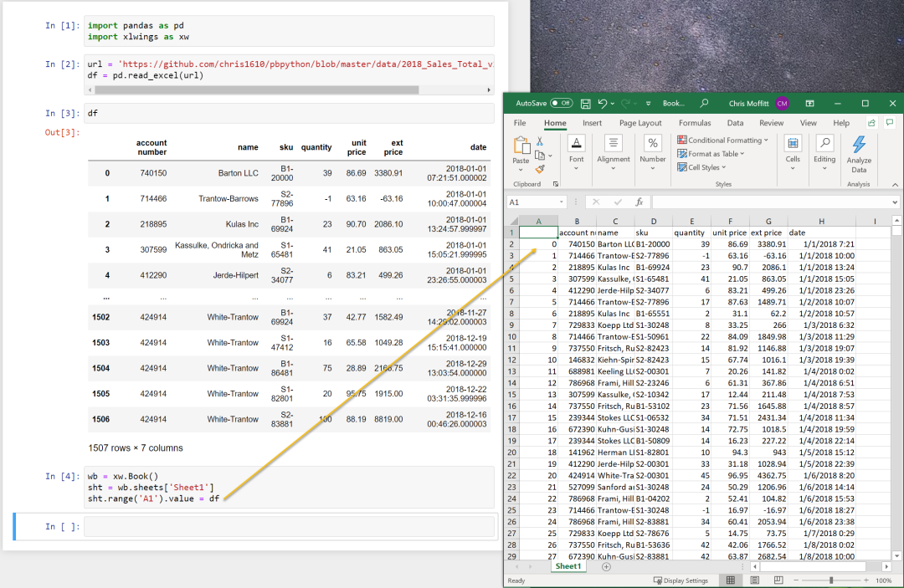Expand the Name Box dropdown arrow

561,202
